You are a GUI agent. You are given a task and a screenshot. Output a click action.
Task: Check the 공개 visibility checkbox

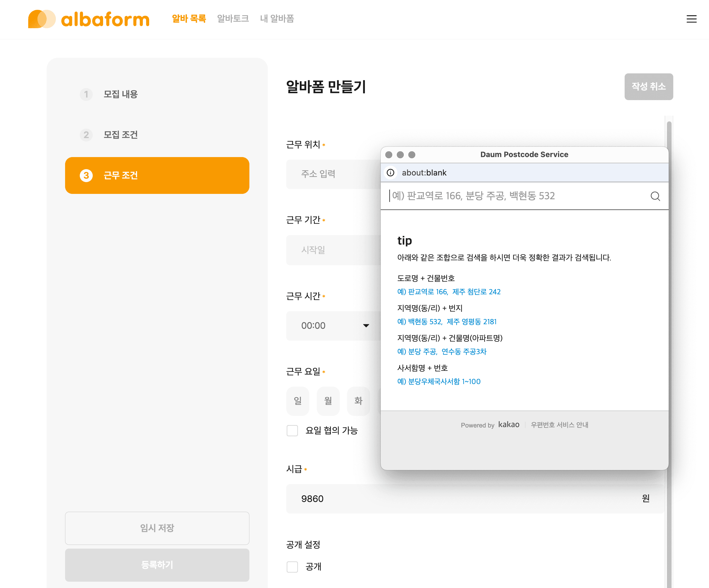[292, 567]
